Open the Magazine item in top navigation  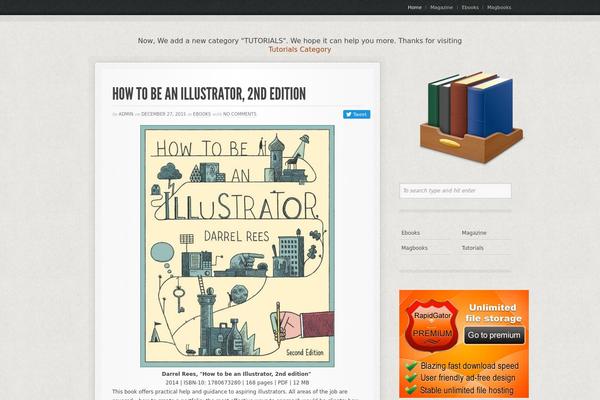[441, 7]
